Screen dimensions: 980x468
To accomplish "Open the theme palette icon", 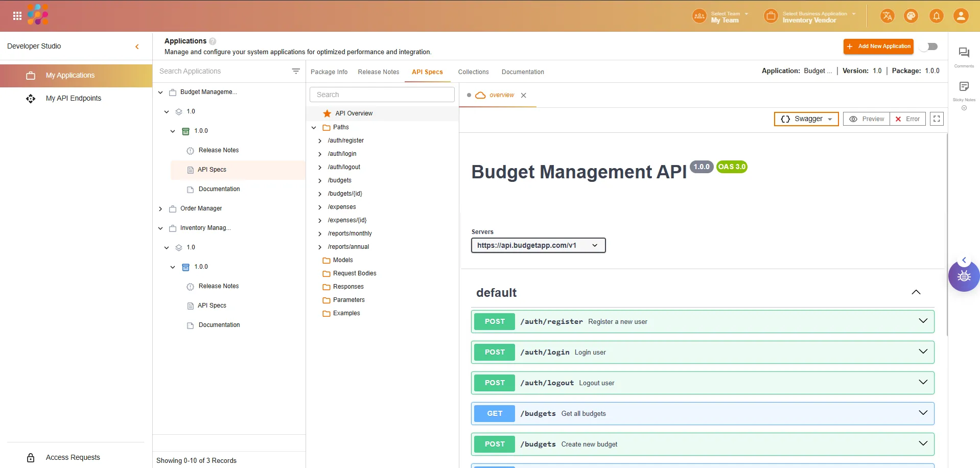I will pyautogui.click(x=911, y=16).
